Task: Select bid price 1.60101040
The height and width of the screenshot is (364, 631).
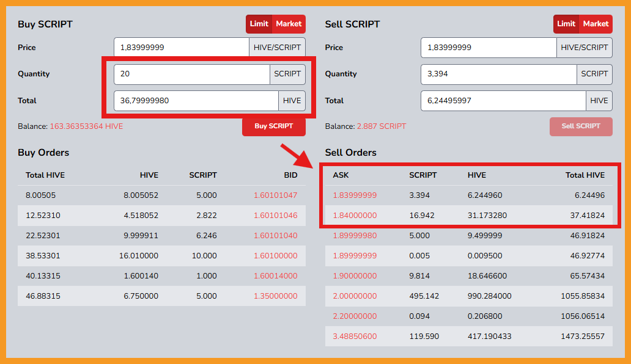Action: (276, 236)
